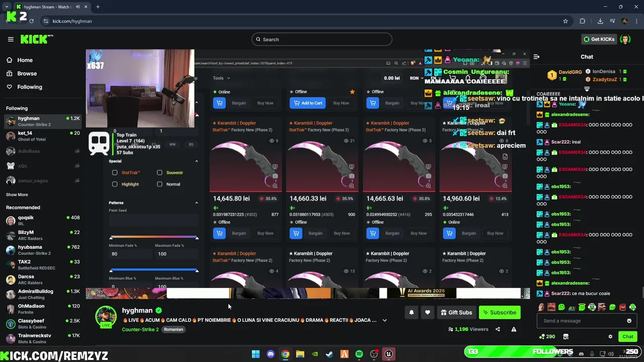This screenshot has width=644, height=362.
Task: Click the heart follow icon
Action: [427, 312]
